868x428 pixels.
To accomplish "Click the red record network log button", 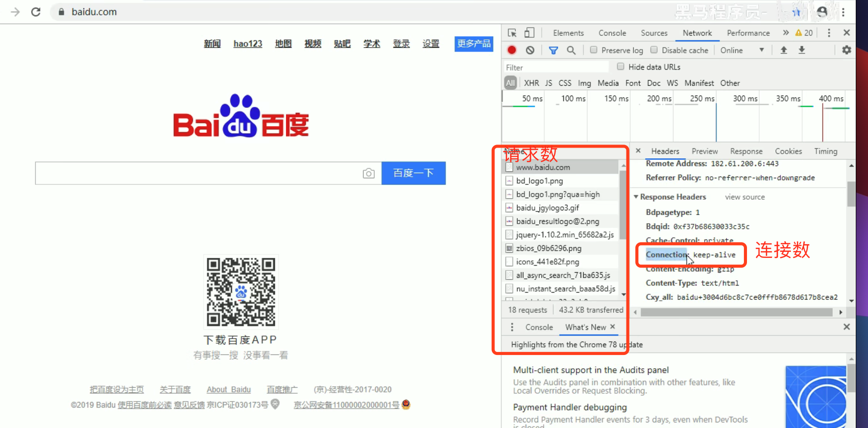I will [x=512, y=50].
